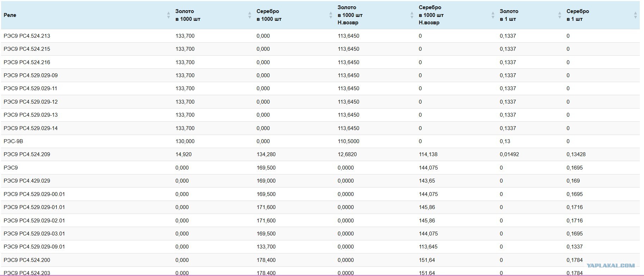Select the РЭС-9В relay name
Screen dimensions: 644x276
(x=13, y=141)
